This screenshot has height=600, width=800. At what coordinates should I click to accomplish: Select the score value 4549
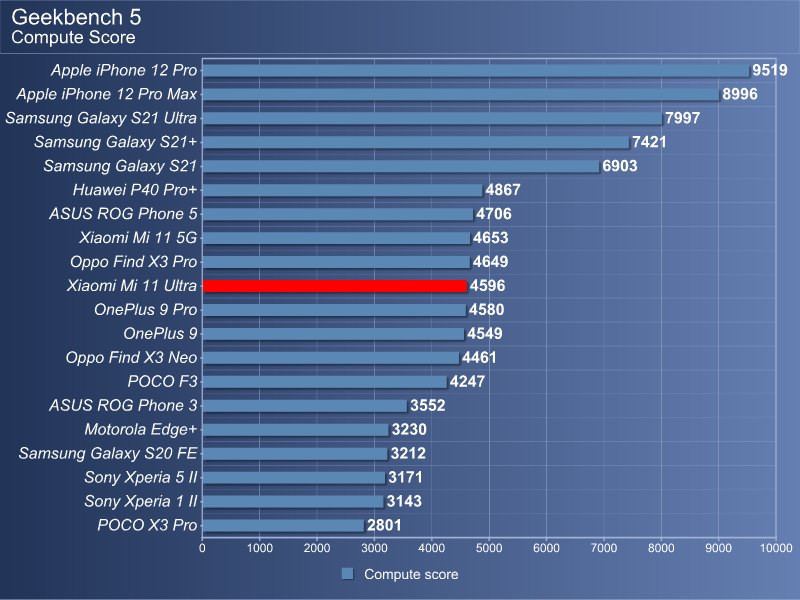485,334
